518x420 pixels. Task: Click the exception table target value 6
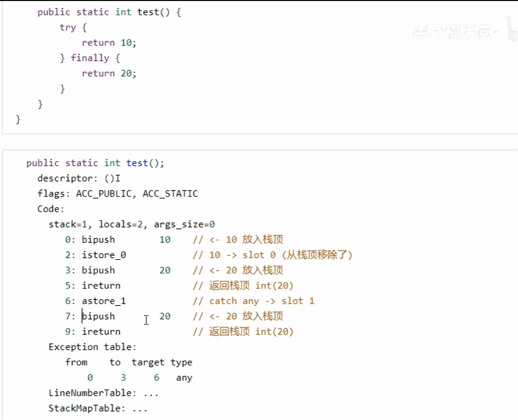[156, 377]
